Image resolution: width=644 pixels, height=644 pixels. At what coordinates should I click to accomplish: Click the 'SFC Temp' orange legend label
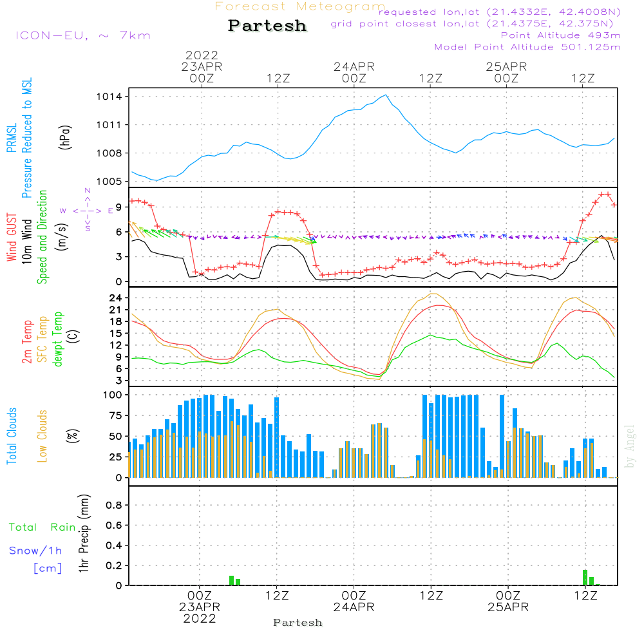click(x=42, y=339)
